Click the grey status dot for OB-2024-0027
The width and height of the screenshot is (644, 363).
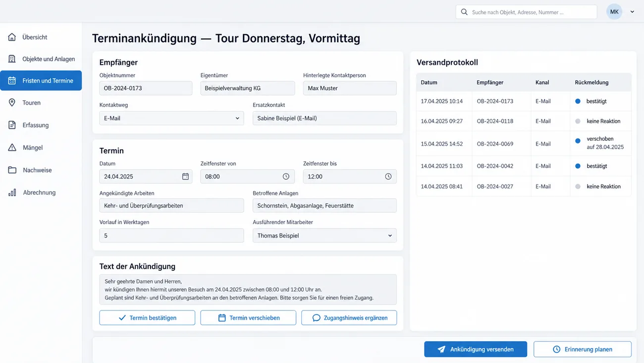click(578, 186)
